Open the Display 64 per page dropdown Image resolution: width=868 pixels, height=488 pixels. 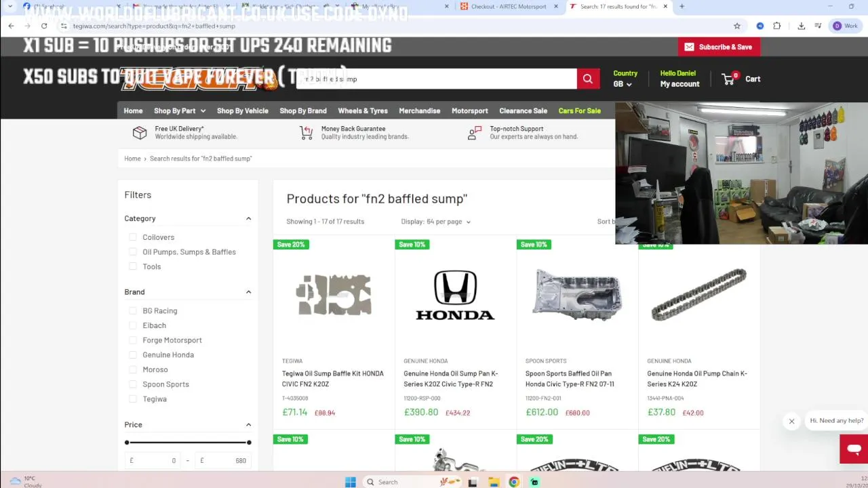coord(435,222)
